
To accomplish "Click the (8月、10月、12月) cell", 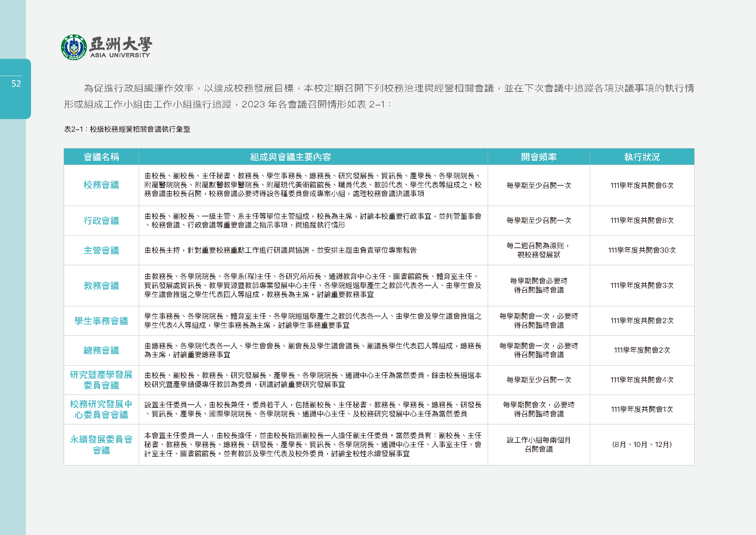I will point(642,444).
